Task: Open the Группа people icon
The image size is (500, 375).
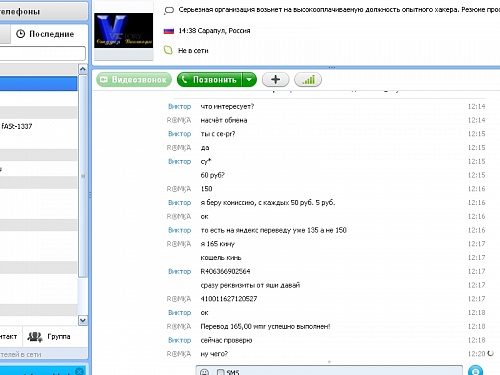Action: 35,337
